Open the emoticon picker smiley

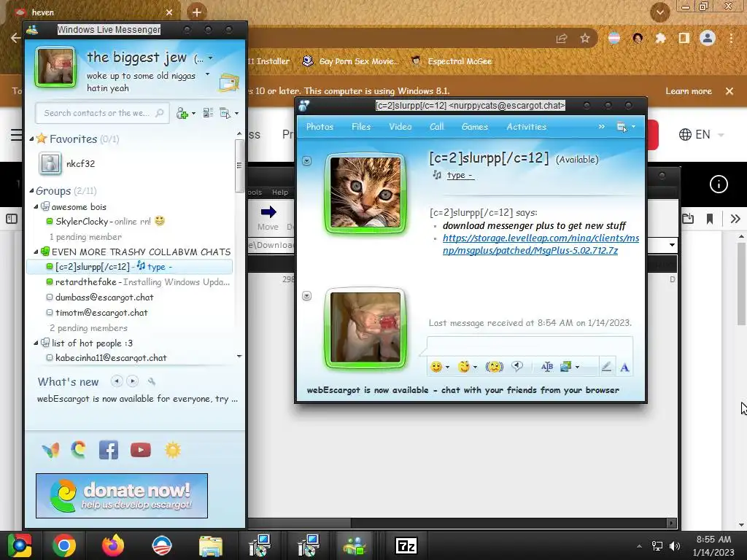tap(438, 367)
